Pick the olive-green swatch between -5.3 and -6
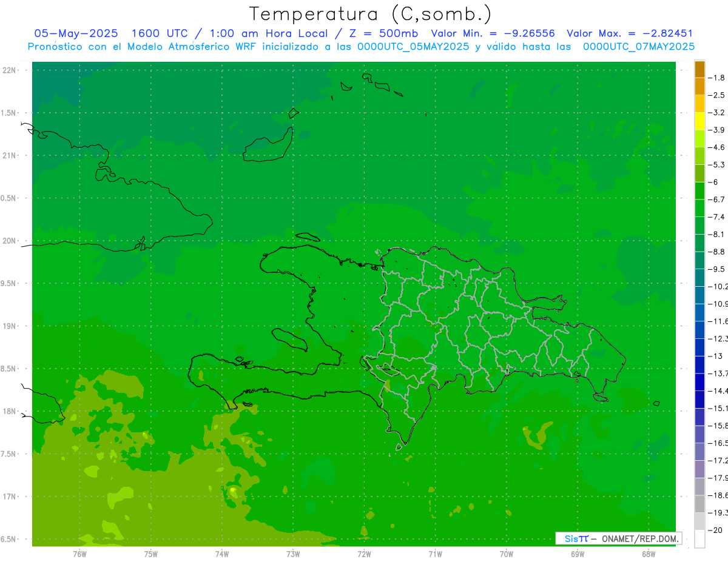Image resolution: width=728 pixels, height=562 pixels. tap(699, 173)
